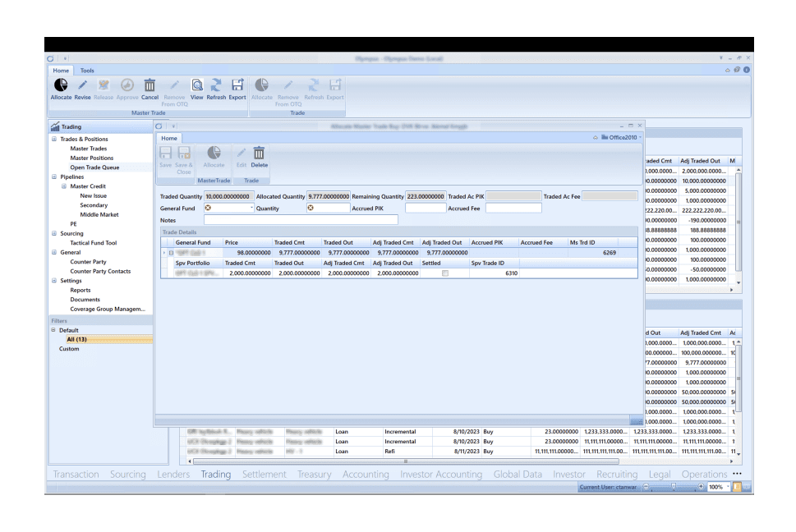Open Counter Party Contacts item

(x=100, y=271)
